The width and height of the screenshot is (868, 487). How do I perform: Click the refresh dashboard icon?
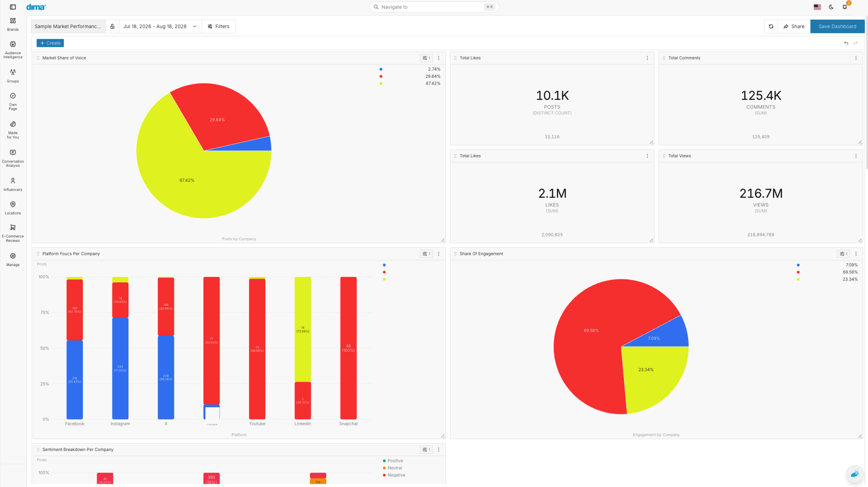pos(771,26)
